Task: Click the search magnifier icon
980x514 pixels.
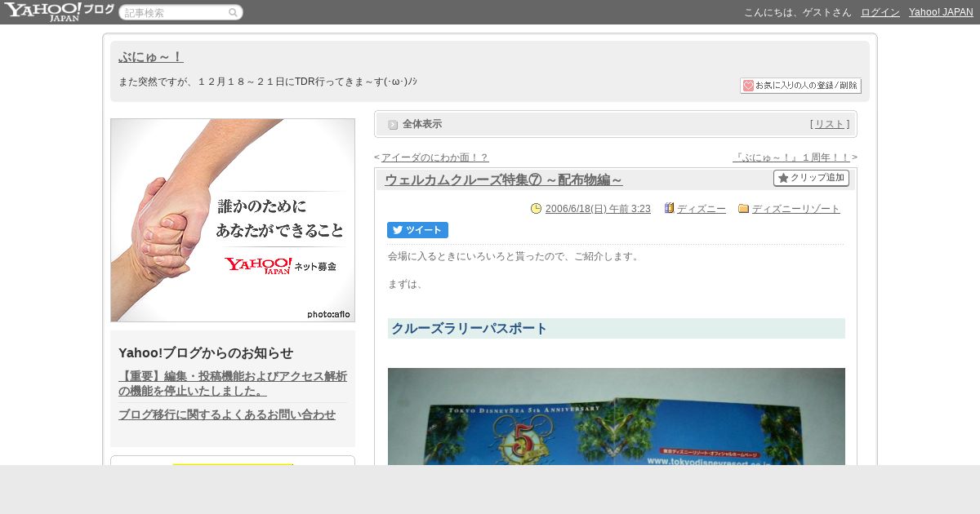Action: (x=233, y=13)
